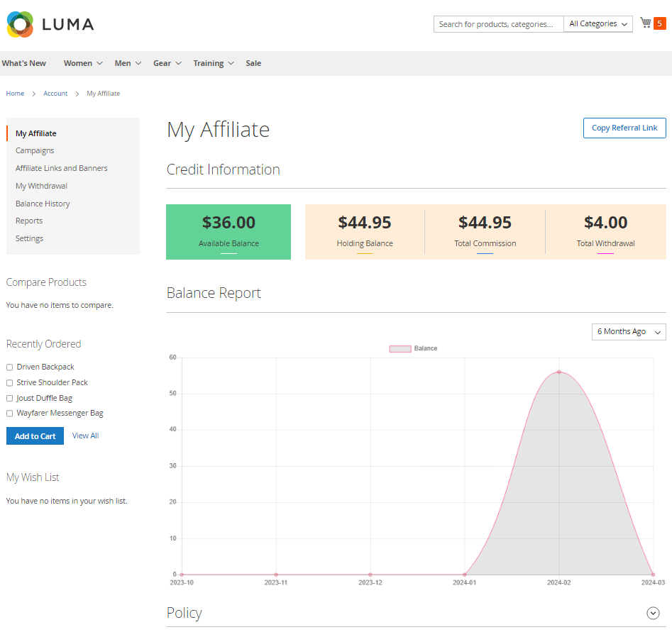The image size is (672, 632).
Task: Open Campaigns in the account sidebar
Action: pos(35,150)
